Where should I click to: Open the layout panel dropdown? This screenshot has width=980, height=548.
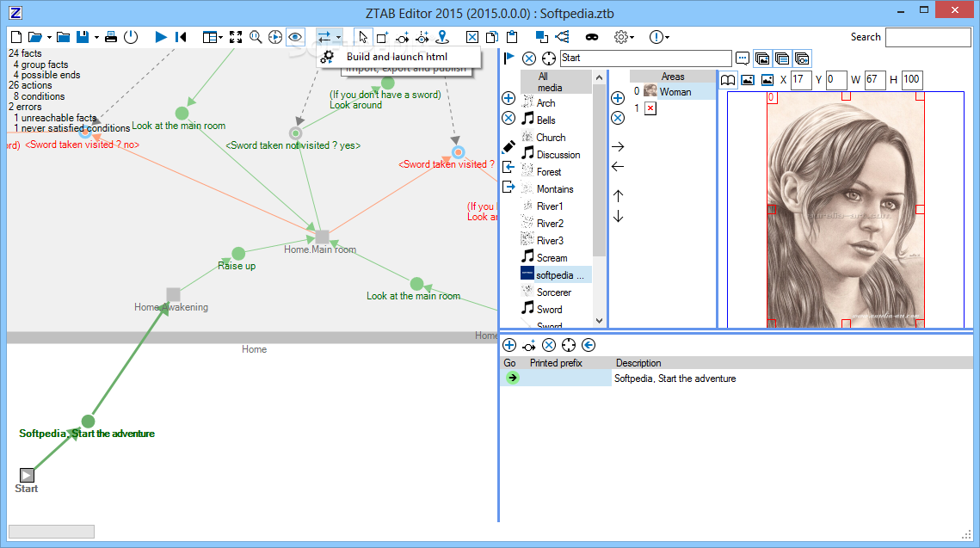tap(213, 38)
